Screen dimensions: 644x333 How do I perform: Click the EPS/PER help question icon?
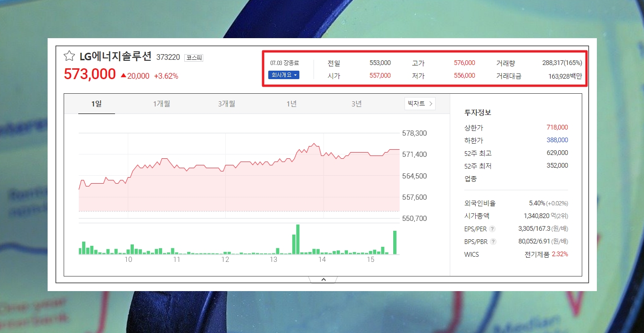pyautogui.click(x=493, y=229)
